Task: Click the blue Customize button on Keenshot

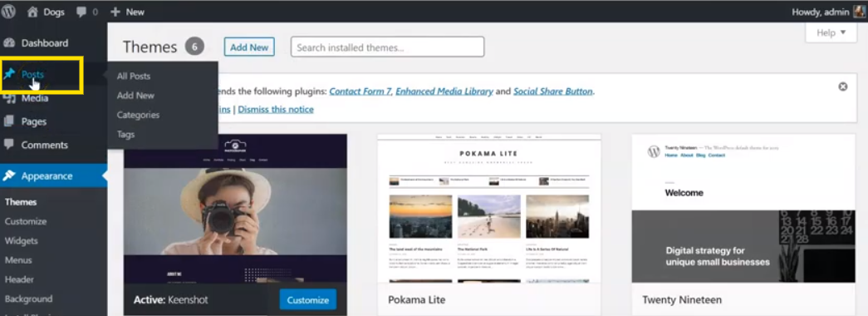Action: click(308, 300)
